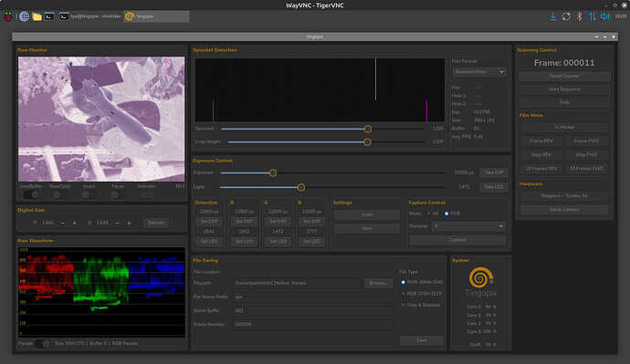Open the file manager folder icon
The width and height of the screenshot is (630, 364).
coord(37,16)
